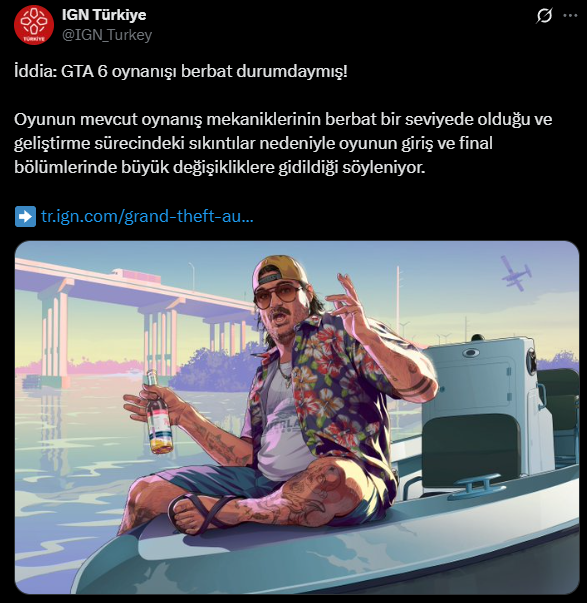The height and width of the screenshot is (603, 587).
Task: Click the character's sunglasses in the image
Action: tap(278, 295)
